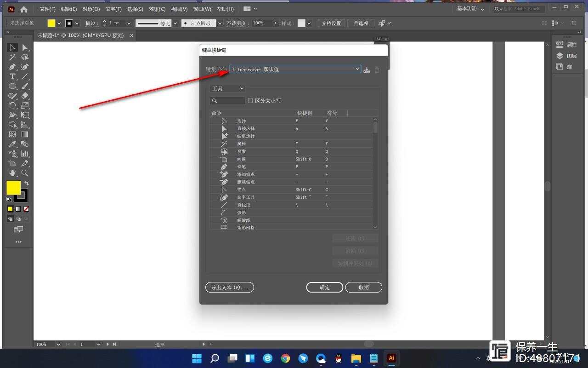The image size is (588, 368).
Task: Select the Pen tool in the left toolbar
Action: 12,67
